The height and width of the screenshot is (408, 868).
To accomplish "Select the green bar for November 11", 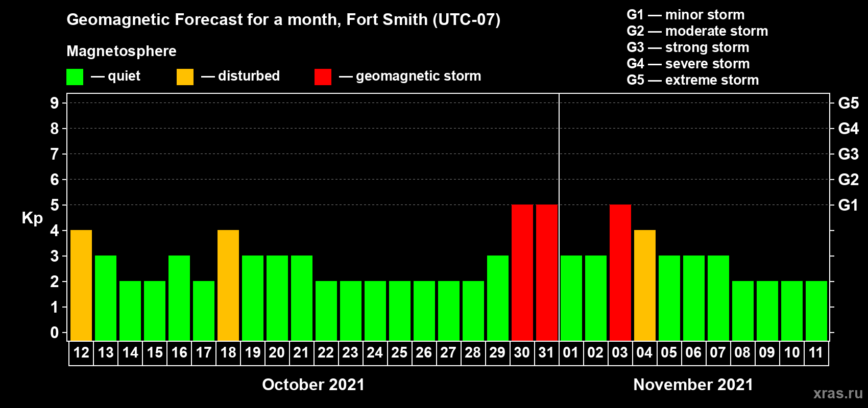I will point(816,311).
